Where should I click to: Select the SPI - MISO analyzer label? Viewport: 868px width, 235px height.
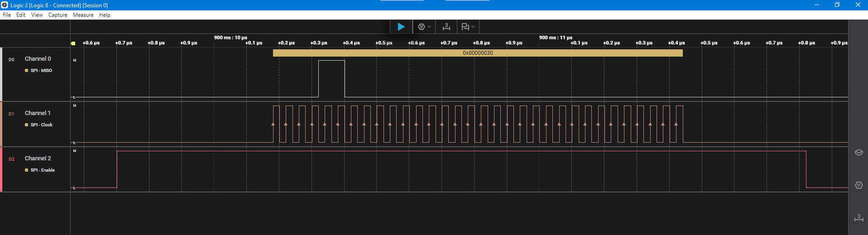click(x=41, y=71)
